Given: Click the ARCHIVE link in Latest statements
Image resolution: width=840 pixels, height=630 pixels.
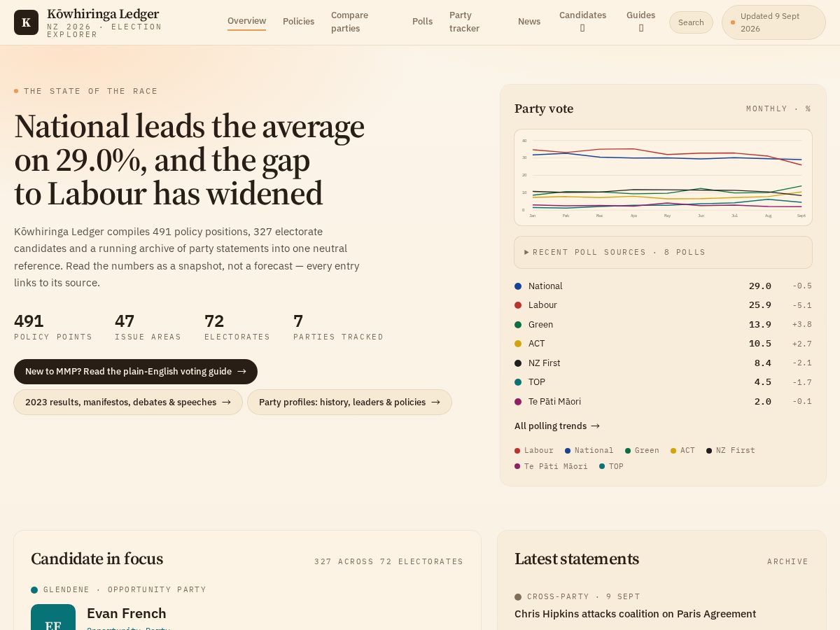Looking at the screenshot, I should coord(787,561).
